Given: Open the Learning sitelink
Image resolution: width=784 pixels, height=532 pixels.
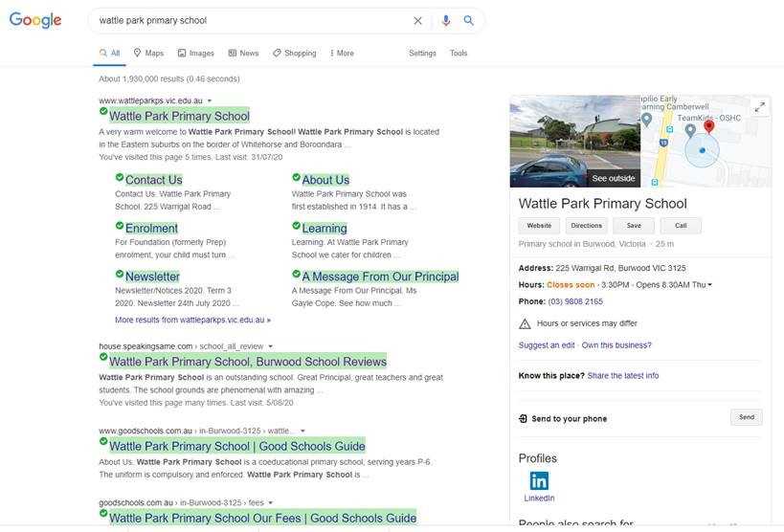Looking at the screenshot, I should click(325, 229).
